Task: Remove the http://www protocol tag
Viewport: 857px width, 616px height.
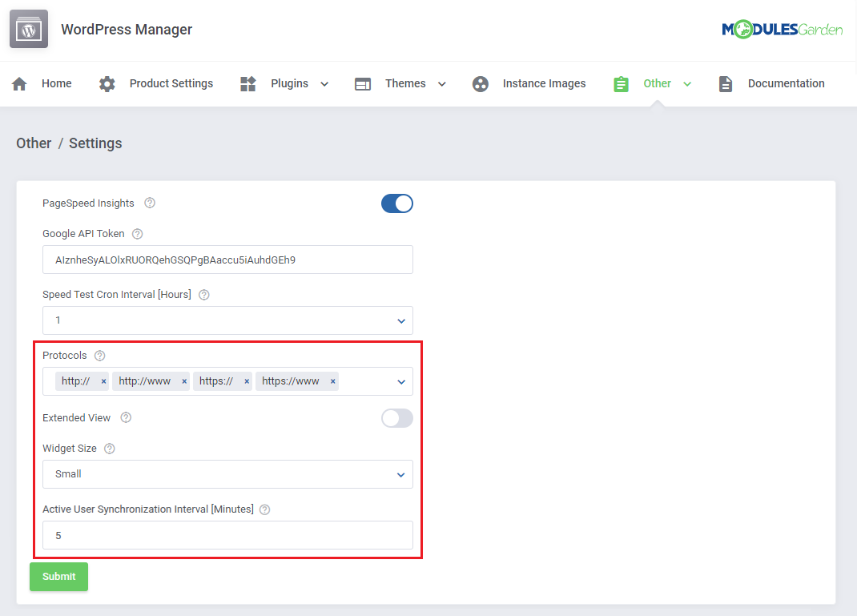Action: coord(184,381)
